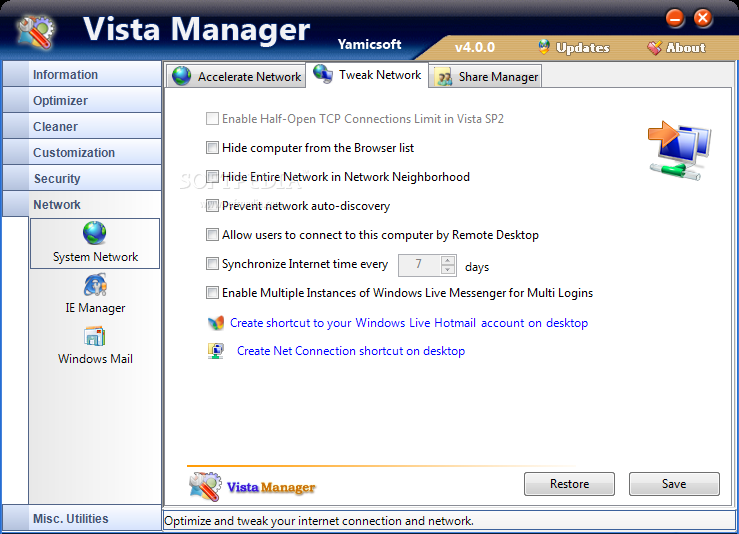The height and width of the screenshot is (534, 739).
Task: Click the days number field showing 7
Action: point(419,265)
